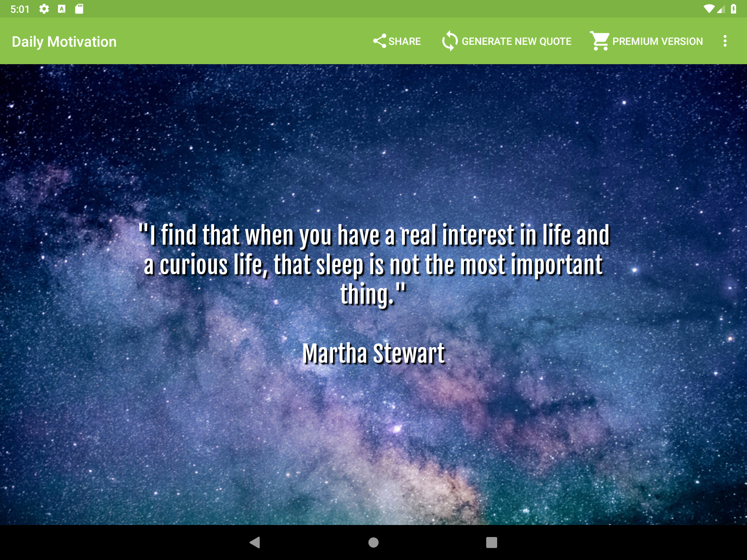Tap the Daily Motivation app title
This screenshot has width=747, height=560.
pos(64,42)
